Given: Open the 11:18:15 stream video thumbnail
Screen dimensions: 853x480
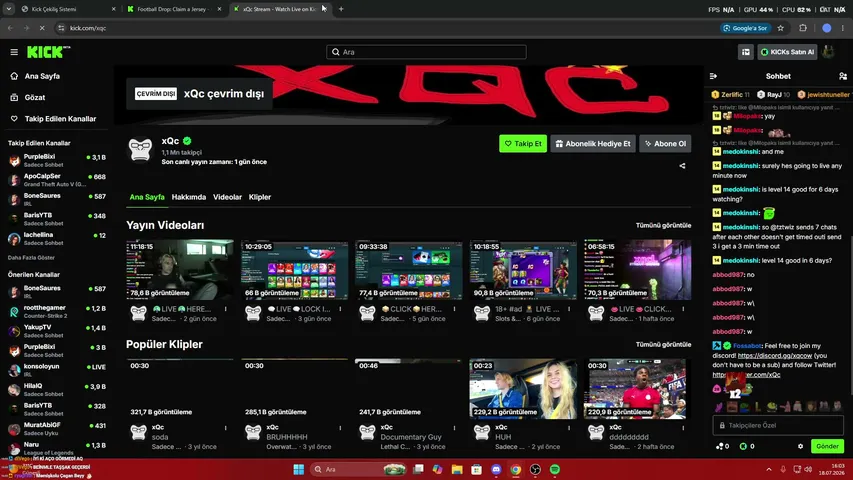Looking at the screenshot, I should (180, 270).
